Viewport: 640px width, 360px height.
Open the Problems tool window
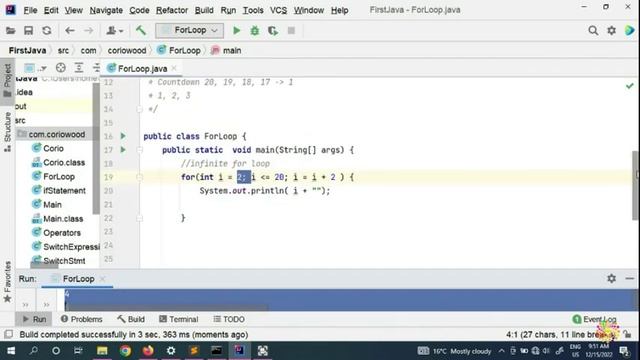[x=82, y=319]
